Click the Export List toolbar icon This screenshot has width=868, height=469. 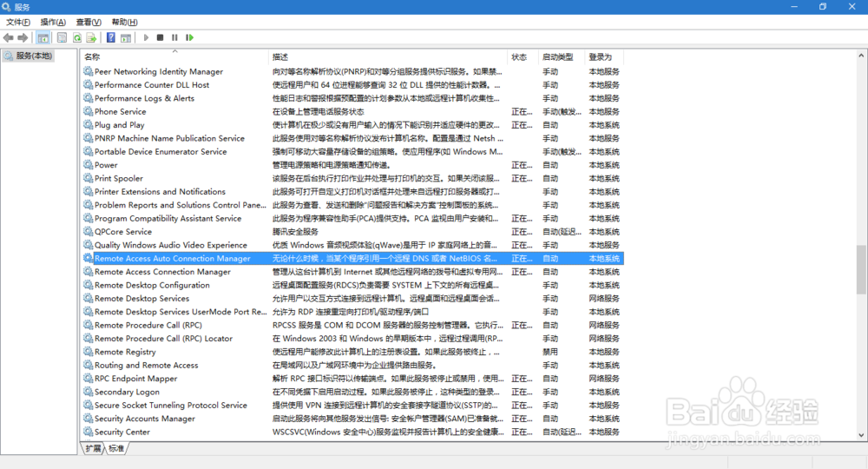click(91, 37)
